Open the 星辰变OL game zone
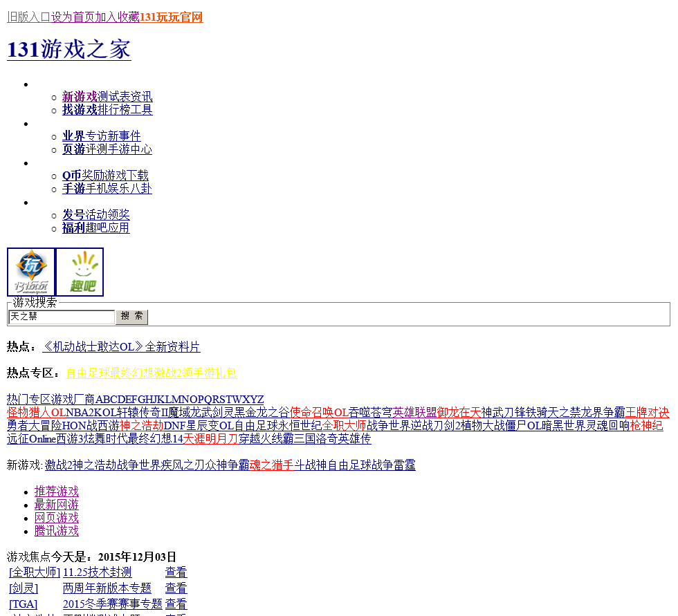678x616 pixels. [x=210, y=425]
